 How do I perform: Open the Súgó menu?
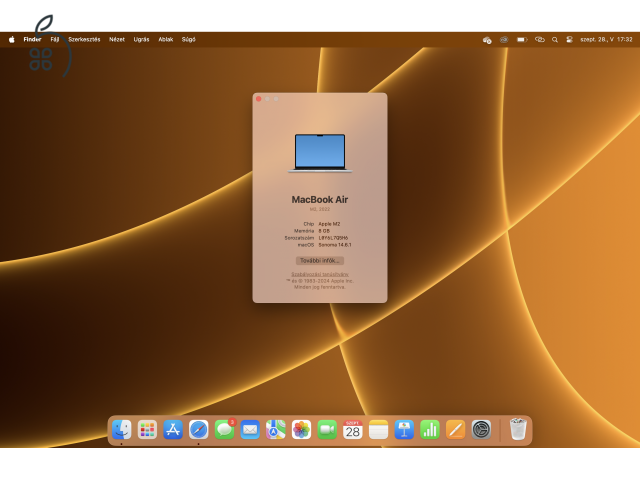click(189, 40)
